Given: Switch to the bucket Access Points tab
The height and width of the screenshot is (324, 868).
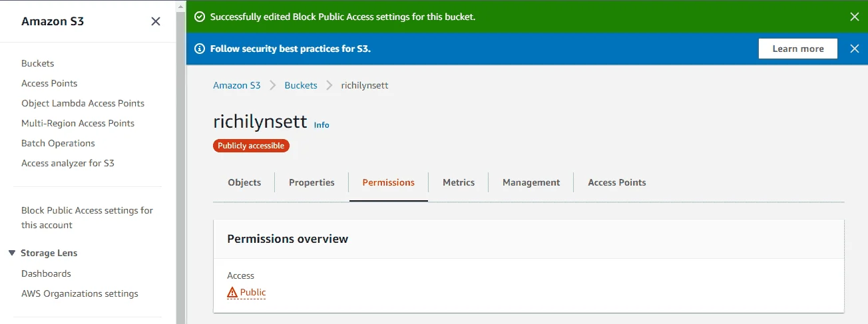Looking at the screenshot, I should (617, 182).
